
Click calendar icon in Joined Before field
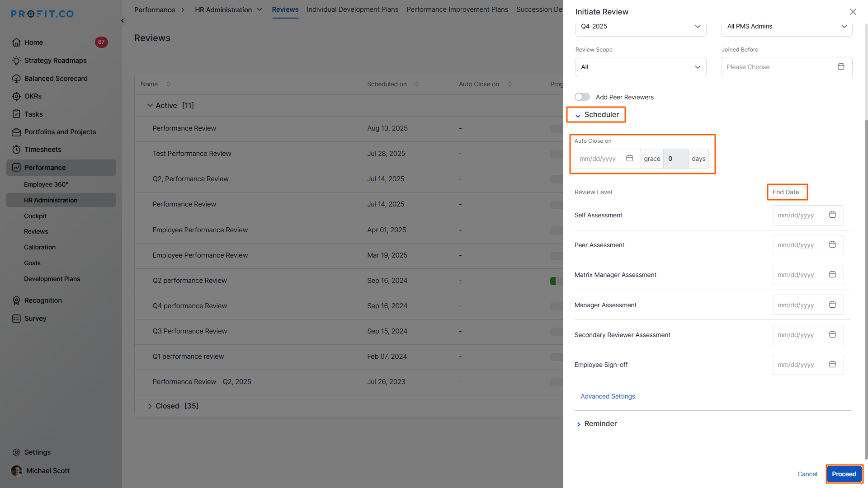click(x=841, y=66)
